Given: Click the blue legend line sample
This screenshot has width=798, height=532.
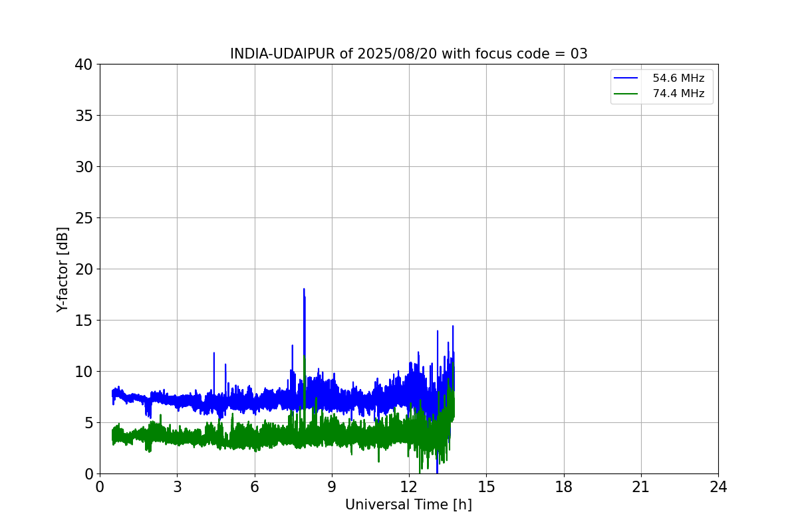Looking at the screenshot, I should 626,78.
